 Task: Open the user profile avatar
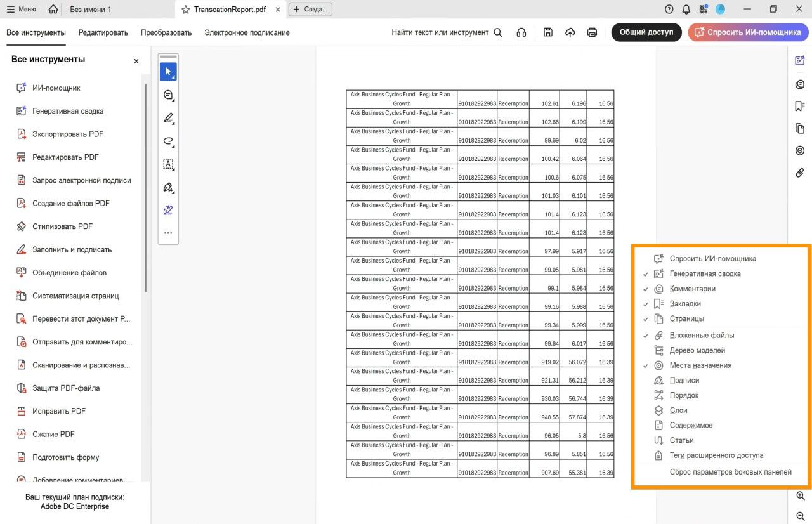[721, 10]
